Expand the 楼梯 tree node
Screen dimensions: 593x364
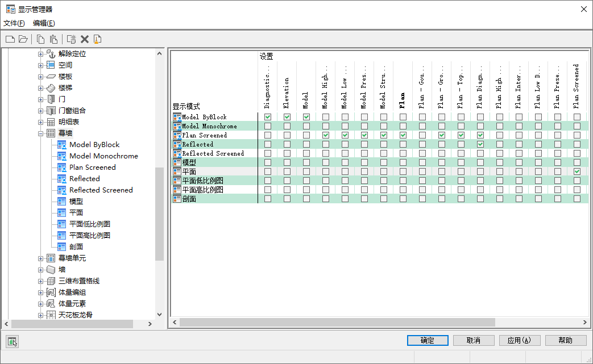click(40, 88)
